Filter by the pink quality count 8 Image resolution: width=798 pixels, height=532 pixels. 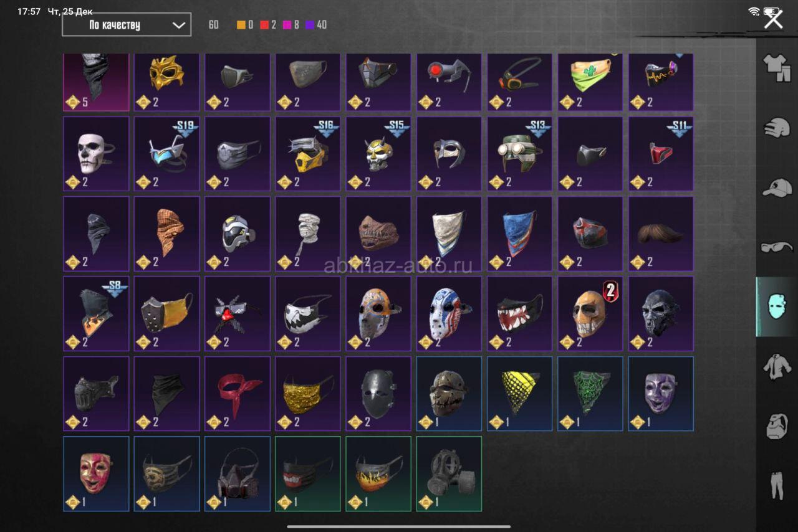coord(291,25)
